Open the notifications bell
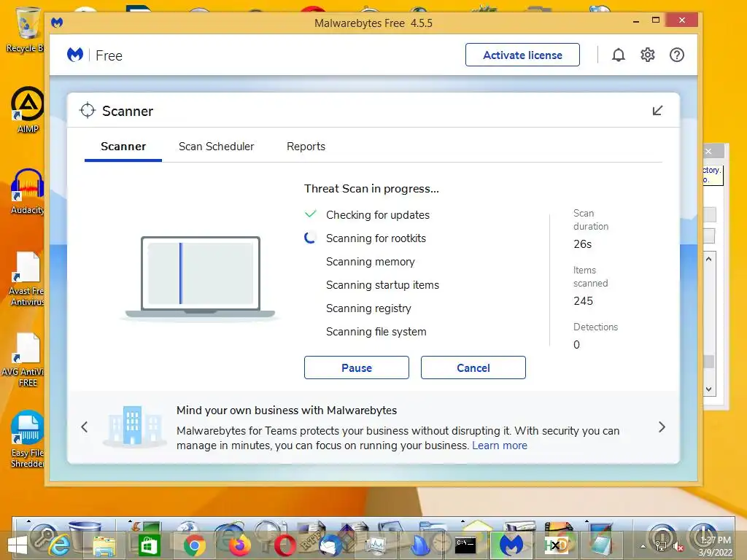747x560 pixels. [619, 55]
